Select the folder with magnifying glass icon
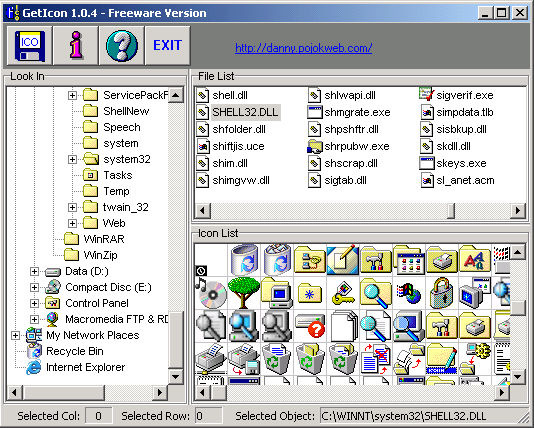This screenshot has height=428, width=534. coord(376,293)
